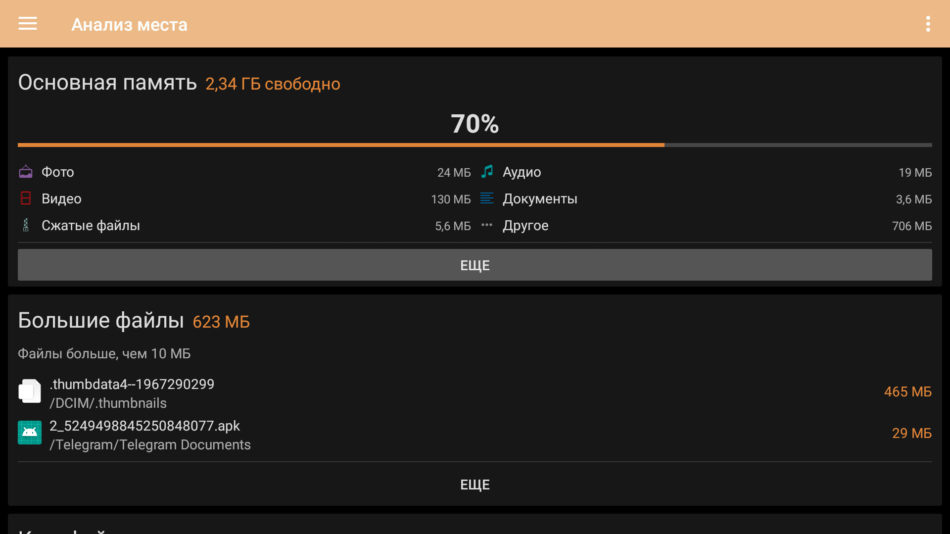Tap the Другое three-dots icon

[x=487, y=225]
